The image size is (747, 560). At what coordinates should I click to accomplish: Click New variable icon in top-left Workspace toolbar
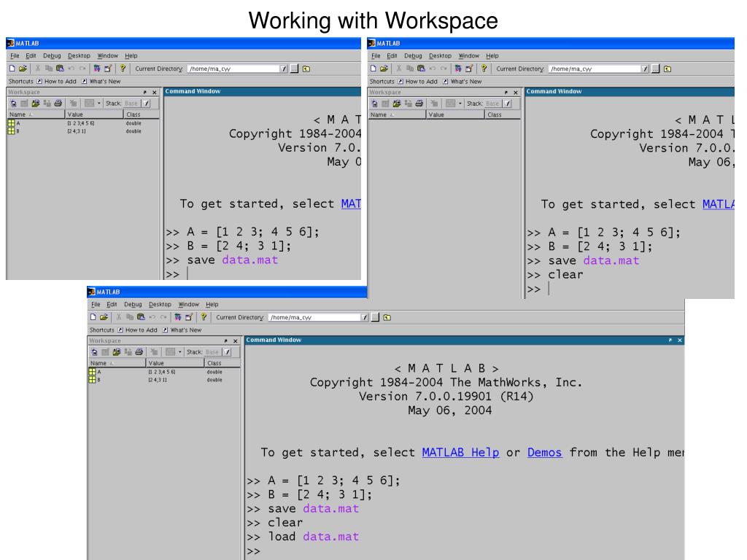coord(13,104)
